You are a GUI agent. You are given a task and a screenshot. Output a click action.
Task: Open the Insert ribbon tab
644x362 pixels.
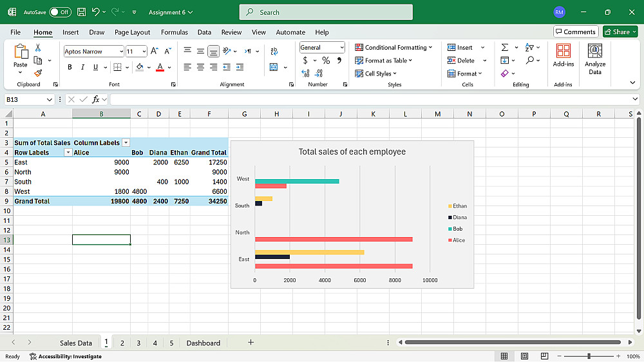point(71,32)
